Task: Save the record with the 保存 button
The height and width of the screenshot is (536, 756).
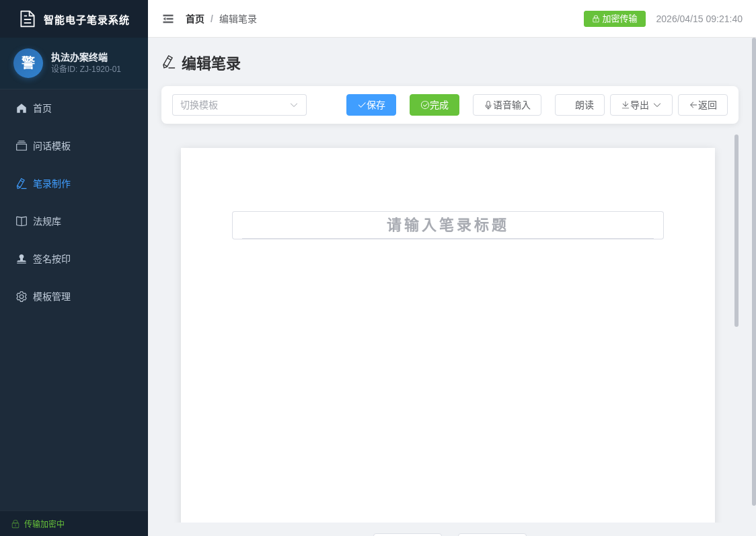Action: pos(371,105)
